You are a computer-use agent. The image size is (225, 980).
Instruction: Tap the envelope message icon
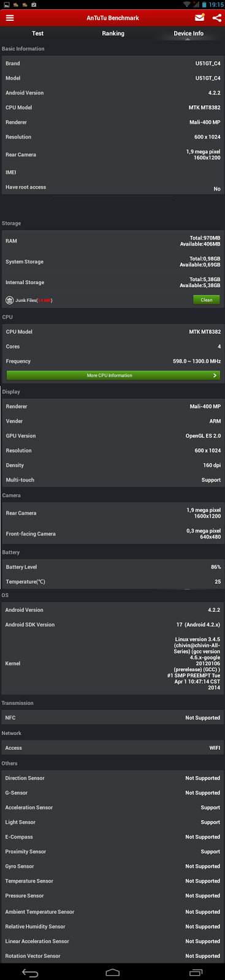[x=199, y=18]
